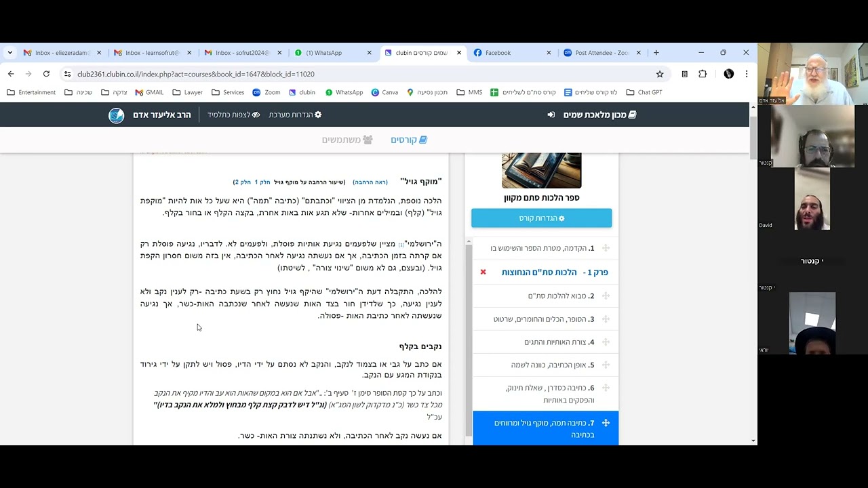Open הגדרות מערכת system settings
Screen dimensions: 868x488
[x=295, y=115]
